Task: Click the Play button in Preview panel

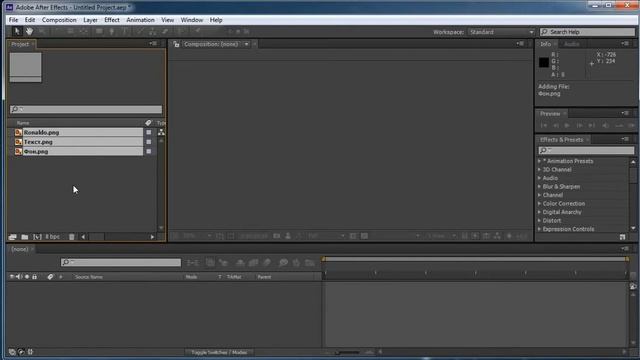Action: point(567,126)
